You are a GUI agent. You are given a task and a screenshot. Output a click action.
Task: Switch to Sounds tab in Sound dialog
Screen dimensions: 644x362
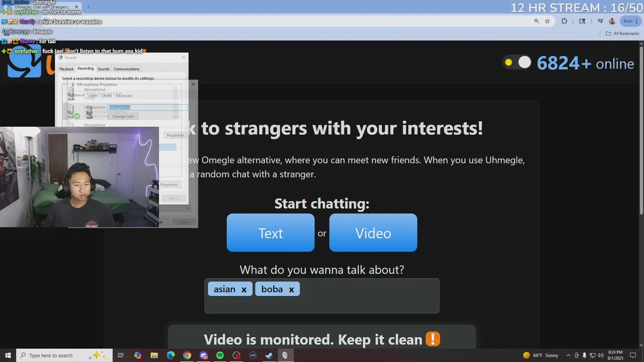(x=104, y=69)
